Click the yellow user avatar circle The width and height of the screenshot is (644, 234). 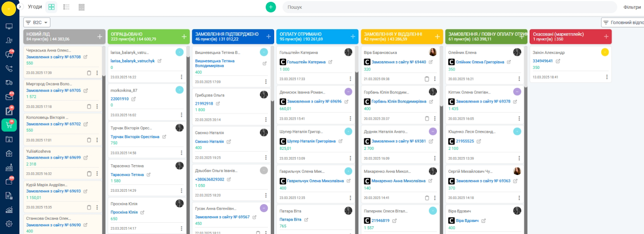(x=8, y=8)
